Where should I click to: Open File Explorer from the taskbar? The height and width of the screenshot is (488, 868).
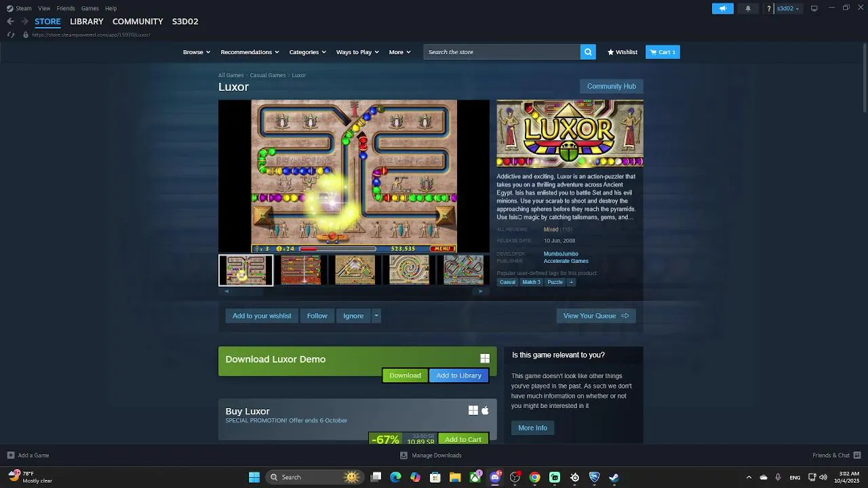[455, 477]
